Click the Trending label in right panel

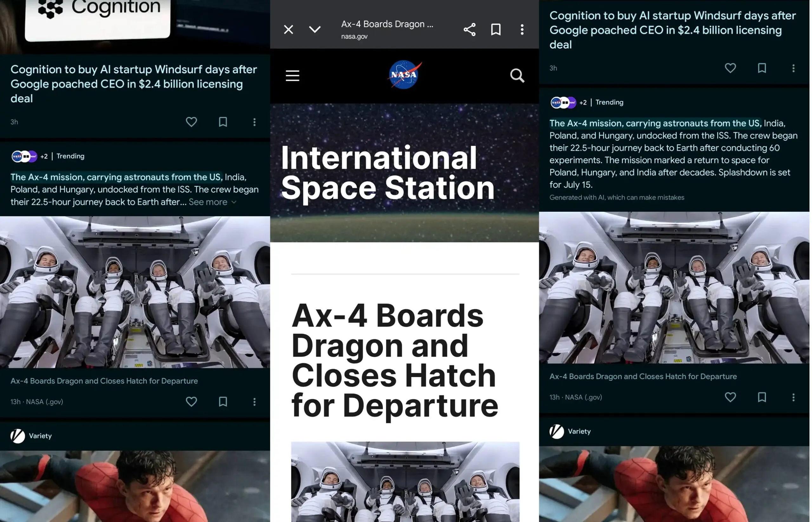(x=609, y=102)
